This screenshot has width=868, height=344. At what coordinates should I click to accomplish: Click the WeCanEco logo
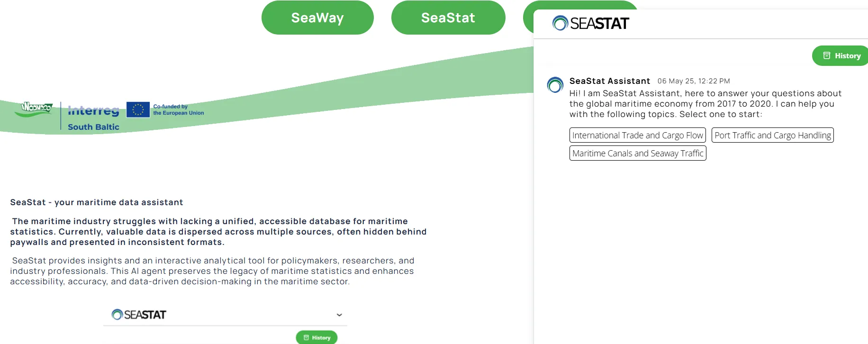36,109
